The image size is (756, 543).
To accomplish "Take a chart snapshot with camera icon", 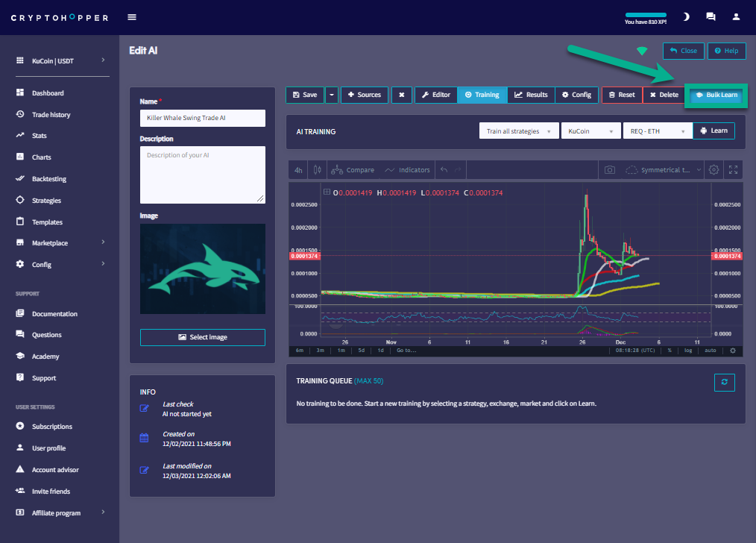I will (x=609, y=170).
